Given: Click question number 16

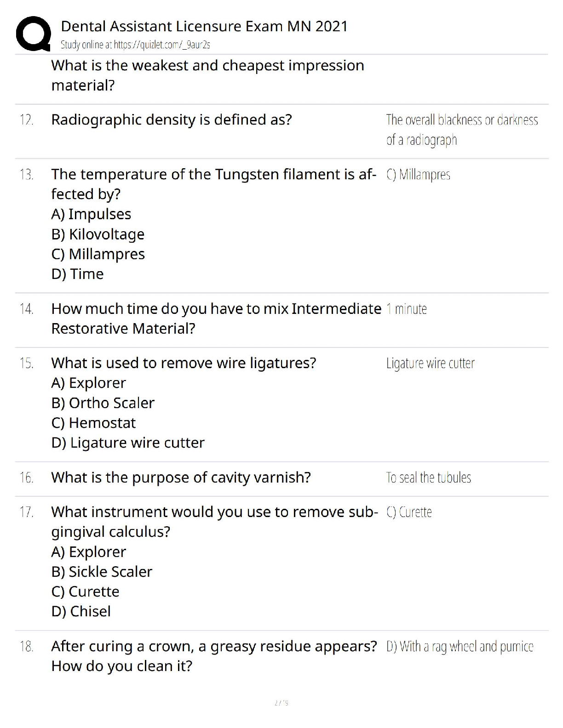Looking at the screenshot, I should (27, 478).
